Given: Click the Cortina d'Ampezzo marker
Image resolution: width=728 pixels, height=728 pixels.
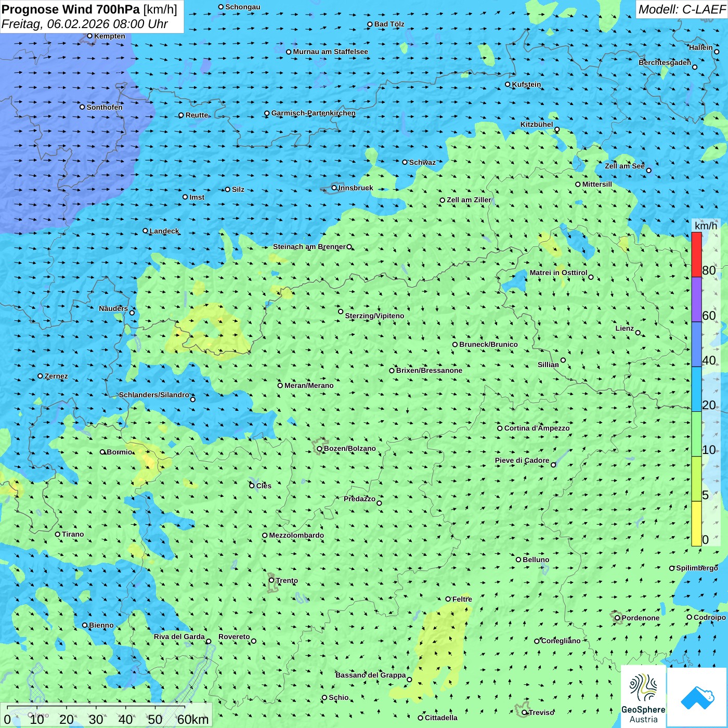Looking at the screenshot, I should click(500, 428).
